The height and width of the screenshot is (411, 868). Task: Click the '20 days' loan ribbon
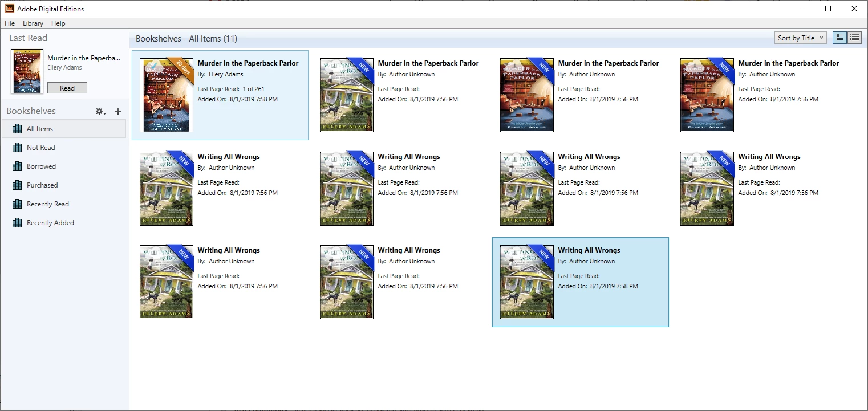tap(182, 69)
